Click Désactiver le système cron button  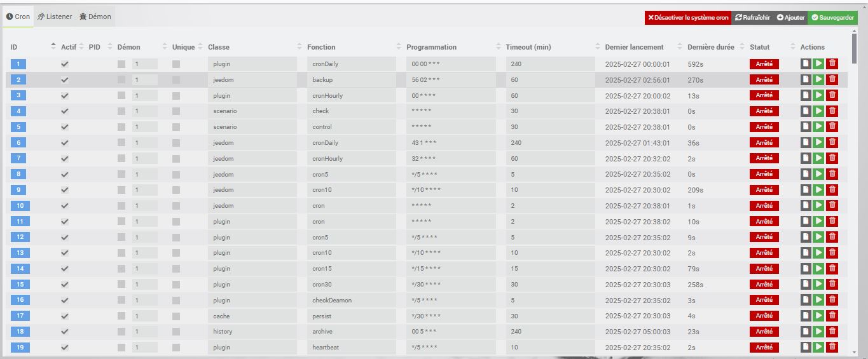(688, 18)
